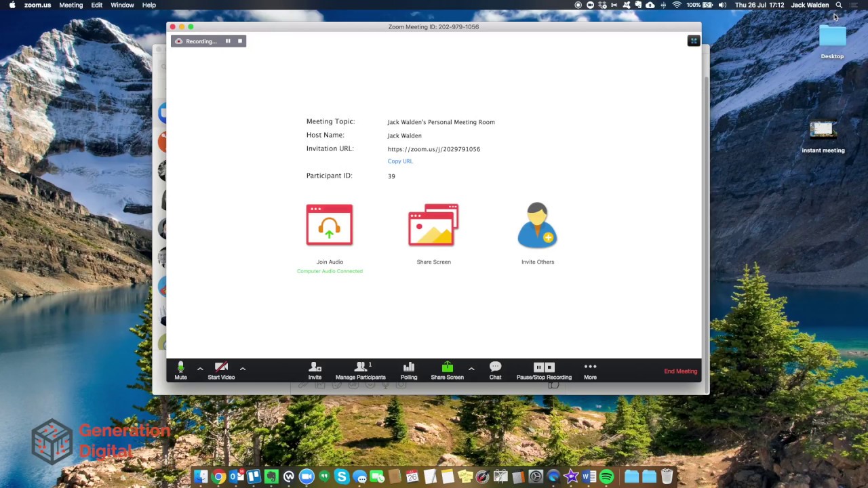Click the Wi-Fi menu bar icon
868x488 pixels.
coord(677,5)
